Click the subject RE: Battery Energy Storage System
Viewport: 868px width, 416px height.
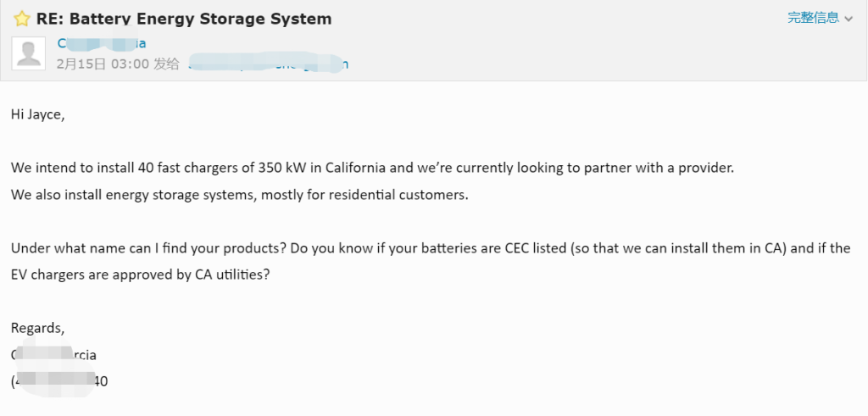184,19
